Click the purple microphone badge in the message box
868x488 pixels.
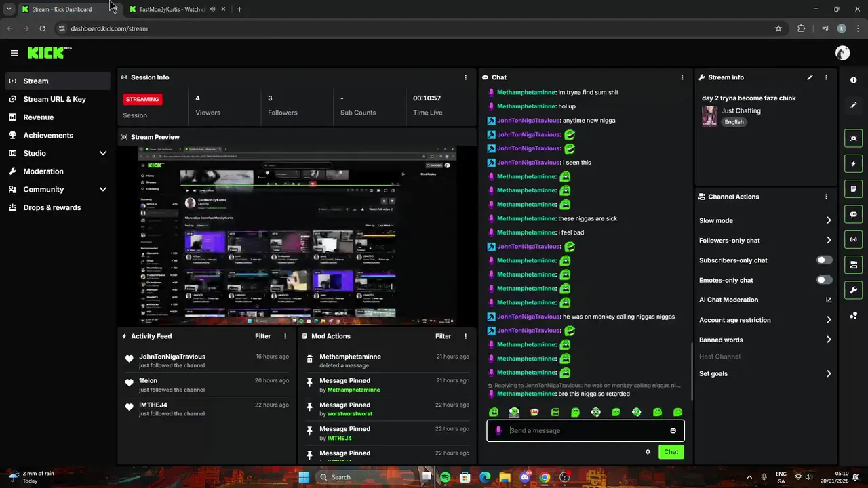pos(498,430)
